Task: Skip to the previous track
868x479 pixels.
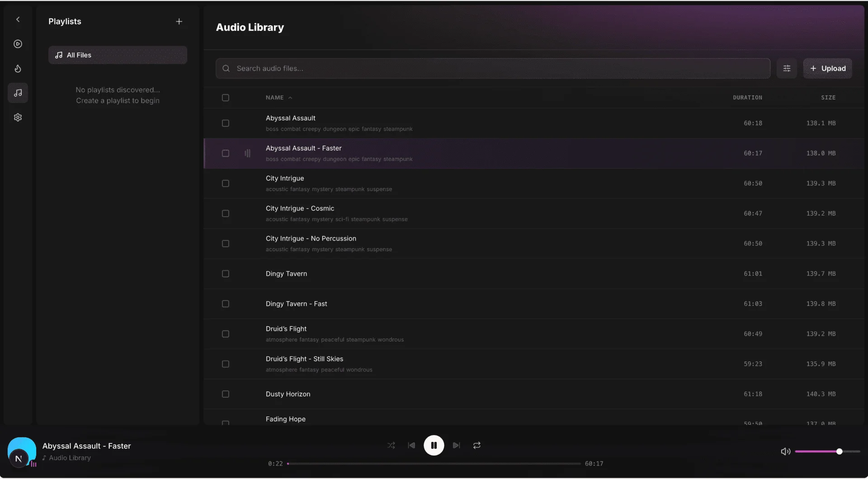Action: click(x=411, y=446)
